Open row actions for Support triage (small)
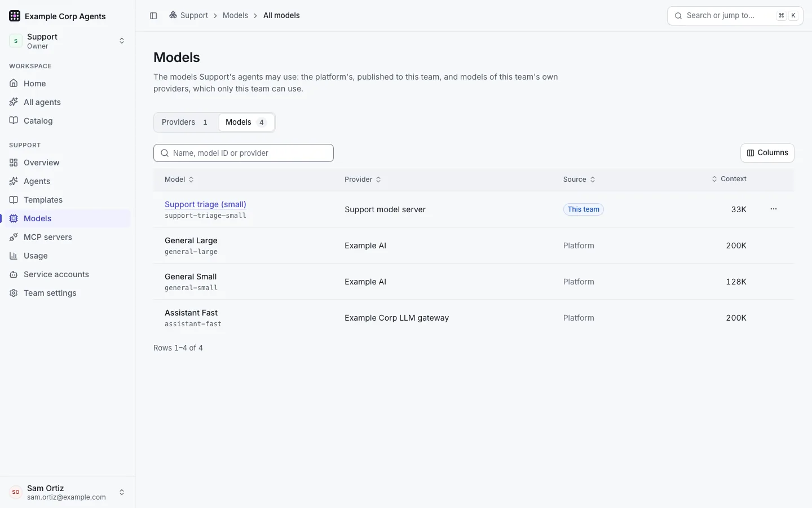The image size is (812, 508). click(774, 209)
